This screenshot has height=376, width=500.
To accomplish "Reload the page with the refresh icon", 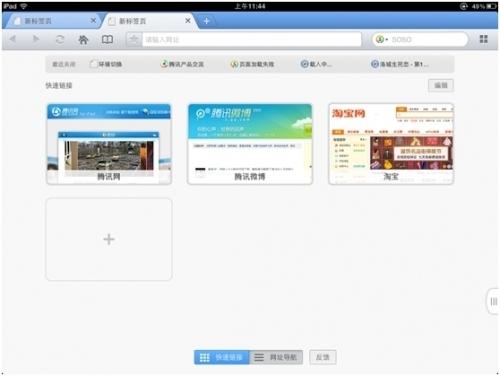I will click(x=60, y=39).
